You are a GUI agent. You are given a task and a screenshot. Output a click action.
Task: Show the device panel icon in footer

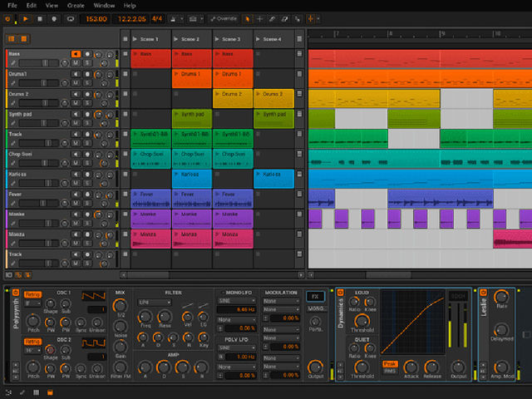(50, 392)
